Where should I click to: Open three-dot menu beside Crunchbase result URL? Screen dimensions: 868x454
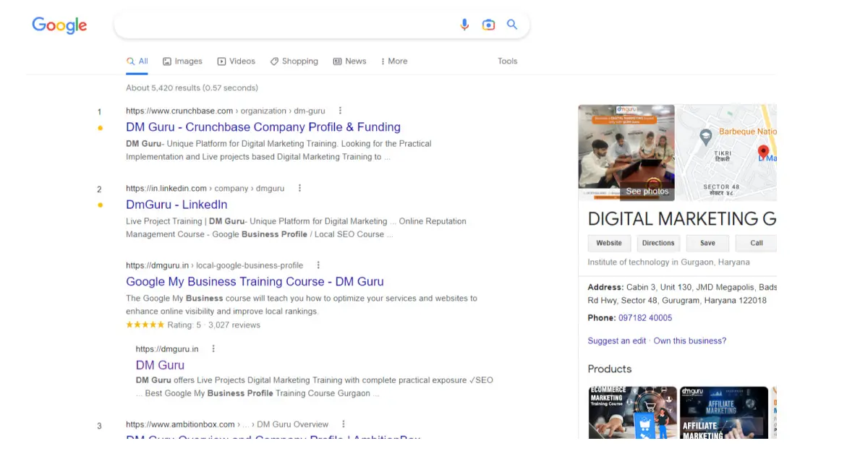[x=340, y=111]
